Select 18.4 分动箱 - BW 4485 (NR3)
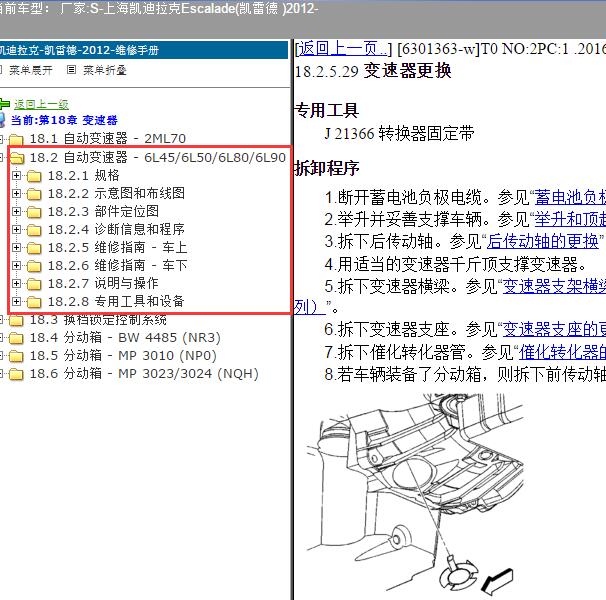 pos(125,338)
